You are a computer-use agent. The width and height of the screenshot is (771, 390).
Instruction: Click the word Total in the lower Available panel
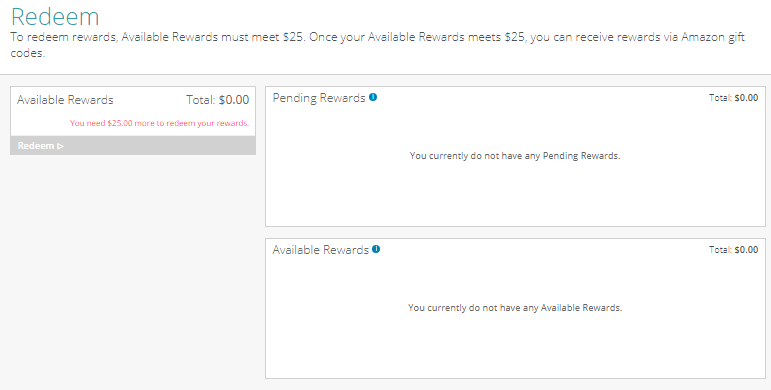[x=720, y=250]
